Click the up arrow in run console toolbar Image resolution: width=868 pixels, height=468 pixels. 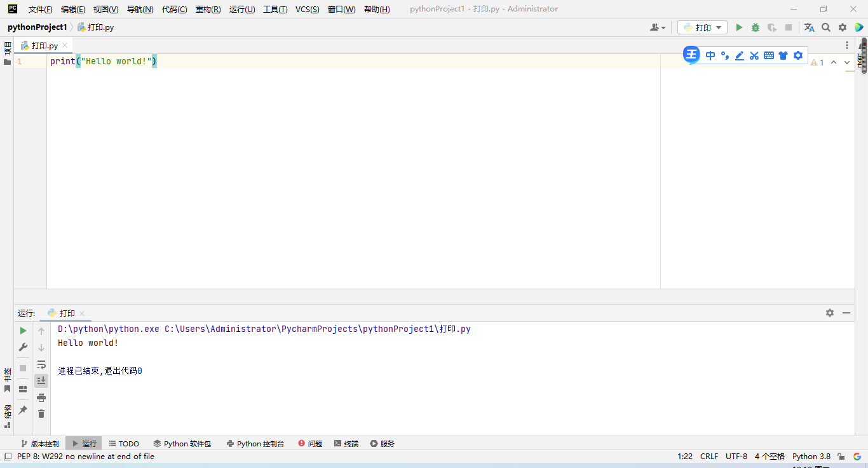(x=41, y=331)
